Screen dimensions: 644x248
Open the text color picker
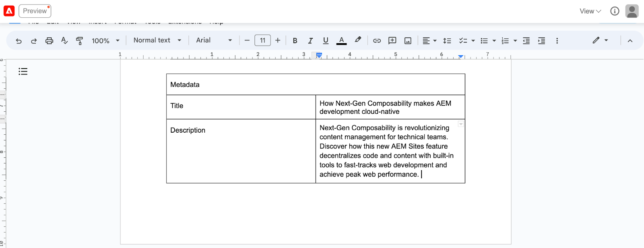341,41
